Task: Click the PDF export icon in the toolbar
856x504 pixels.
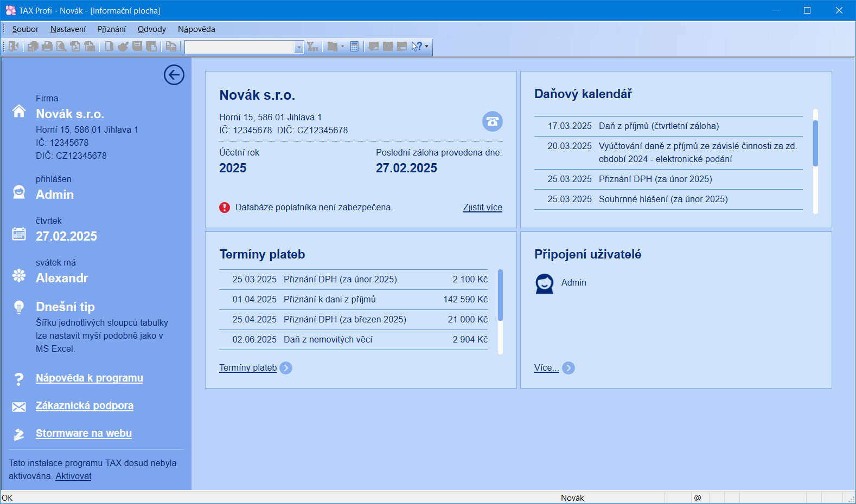Action: tap(75, 47)
